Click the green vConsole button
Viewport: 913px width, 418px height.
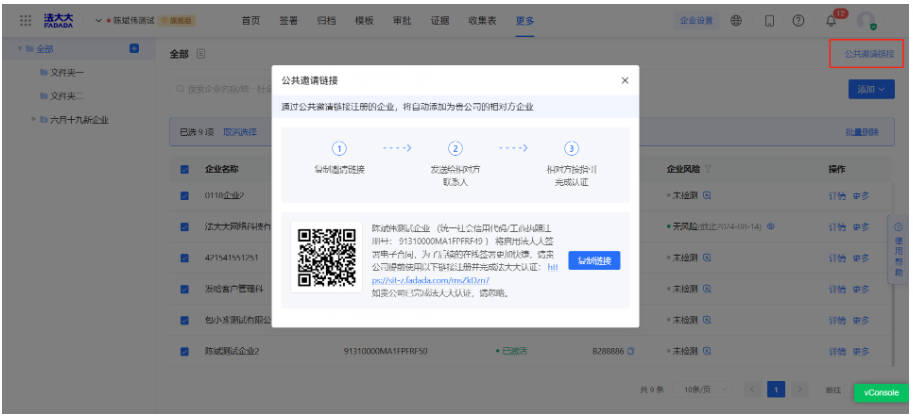[x=881, y=392]
